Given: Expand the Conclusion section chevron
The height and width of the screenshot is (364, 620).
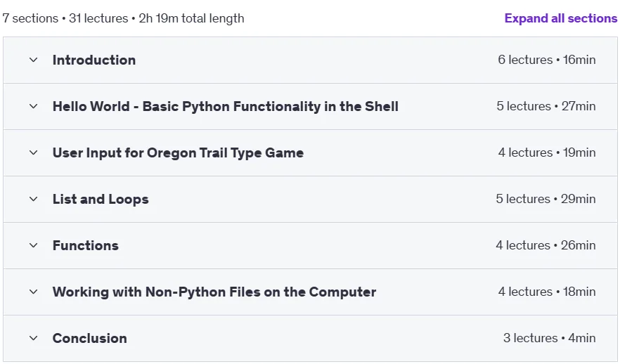Looking at the screenshot, I should point(34,338).
